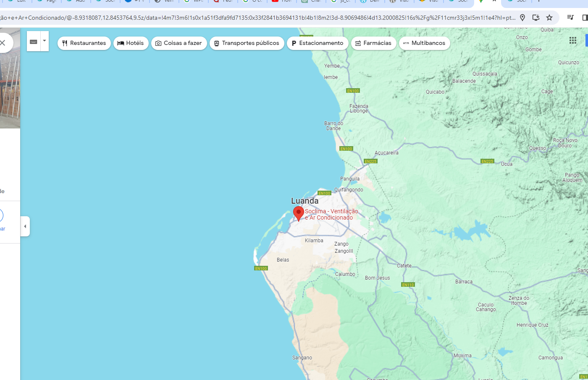Filter map by Restaurantes
The width and height of the screenshot is (588, 380).
[x=84, y=43]
